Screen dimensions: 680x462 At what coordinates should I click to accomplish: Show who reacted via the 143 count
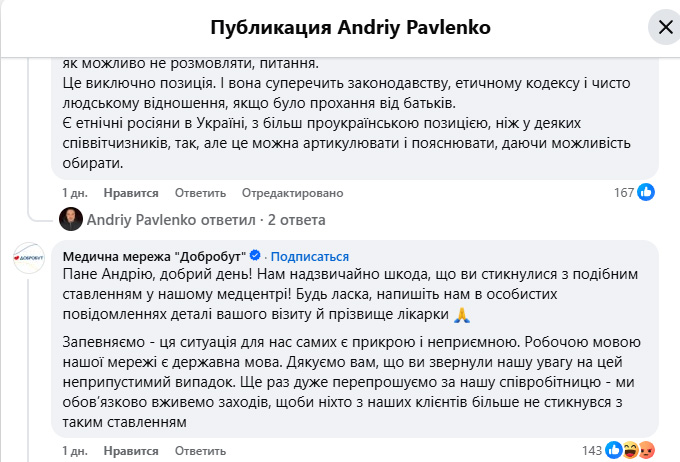click(594, 450)
